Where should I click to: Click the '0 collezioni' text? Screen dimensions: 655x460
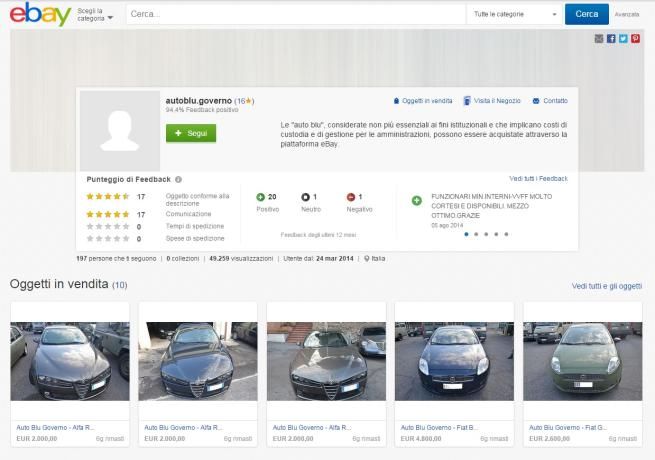pos(183,259)
